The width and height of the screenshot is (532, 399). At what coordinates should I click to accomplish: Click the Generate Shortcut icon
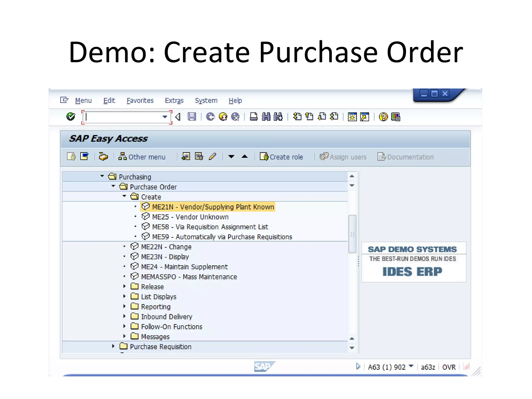tap(365, 117)
